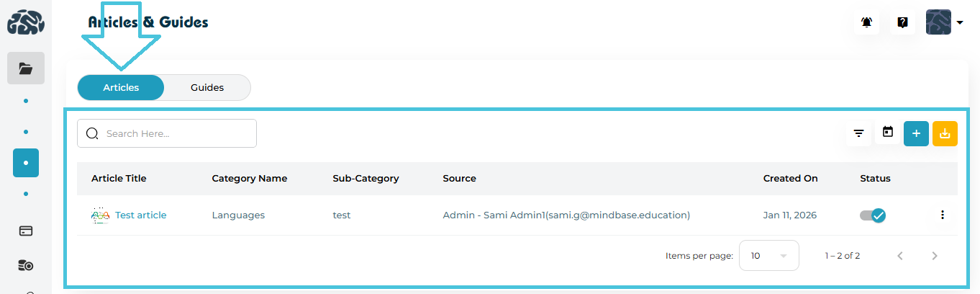Click the coins icon in the sidebar
This screenshot has height=294, width=980.
point(26,266)
